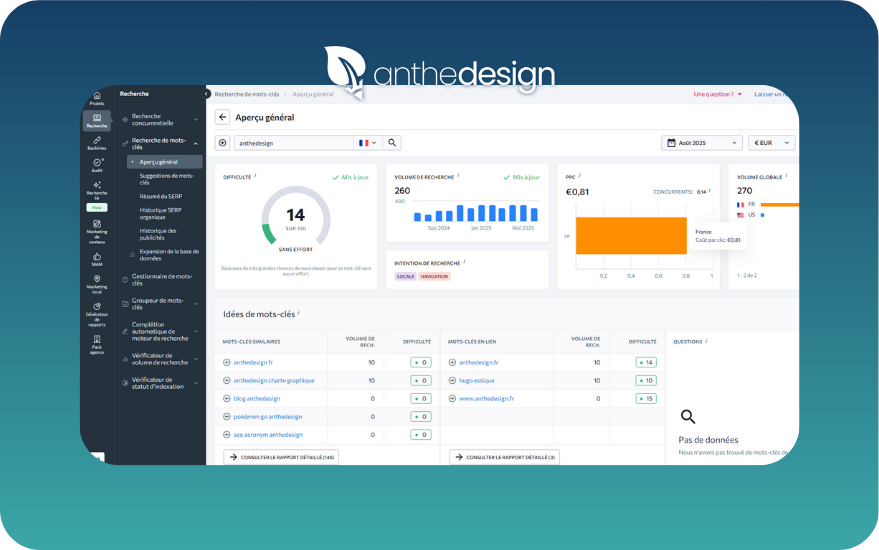879x550 pixels.
Task: Click info icon next to Intention de recherche
Action: [464, 261]
